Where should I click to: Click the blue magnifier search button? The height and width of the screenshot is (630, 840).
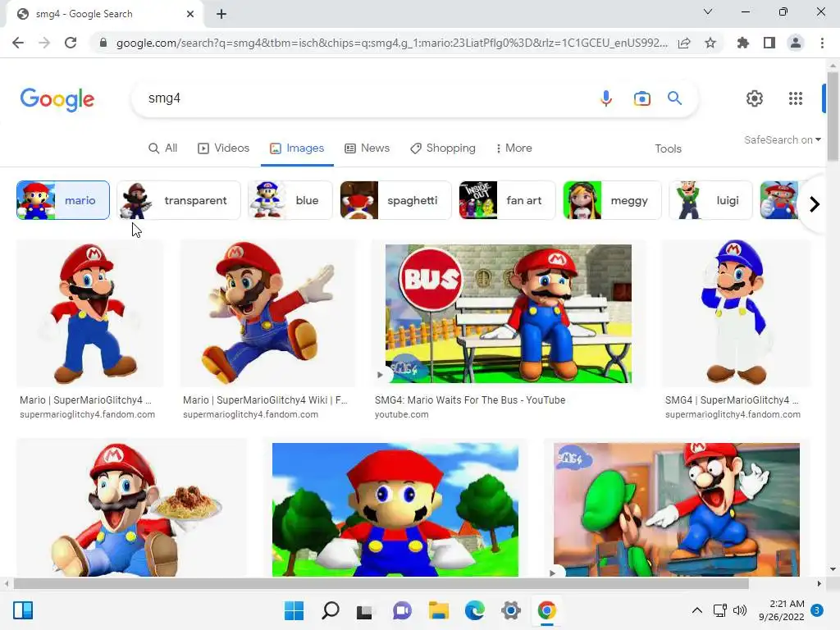click(674, 98)
